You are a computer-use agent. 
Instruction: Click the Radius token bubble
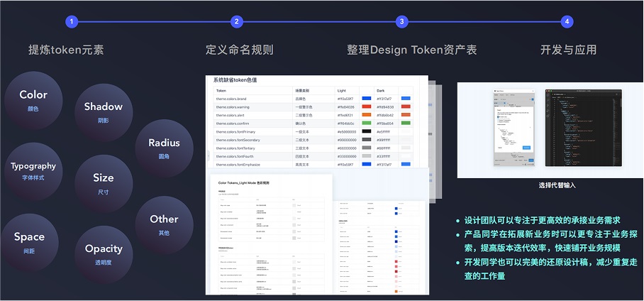click(164, 148)
